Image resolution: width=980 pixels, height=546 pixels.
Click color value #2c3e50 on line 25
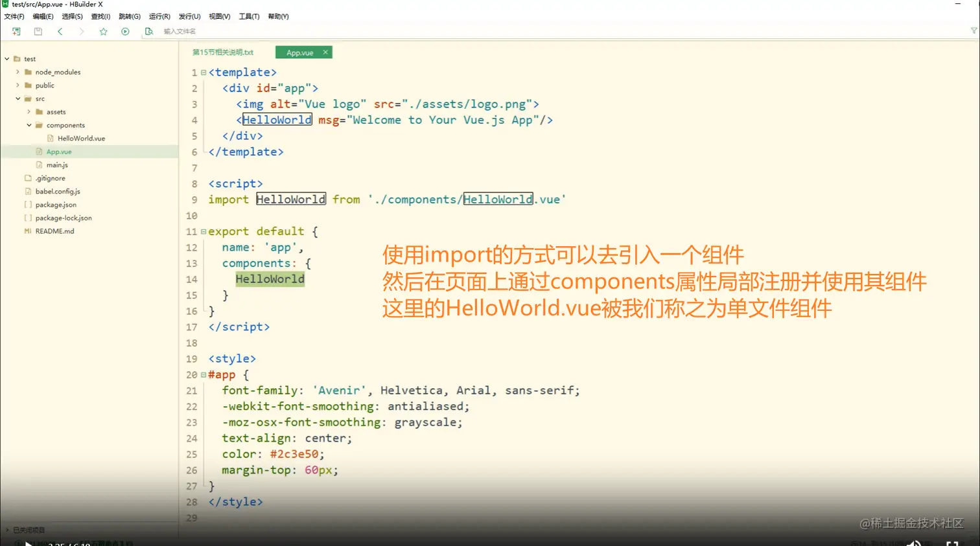[294, 454]
